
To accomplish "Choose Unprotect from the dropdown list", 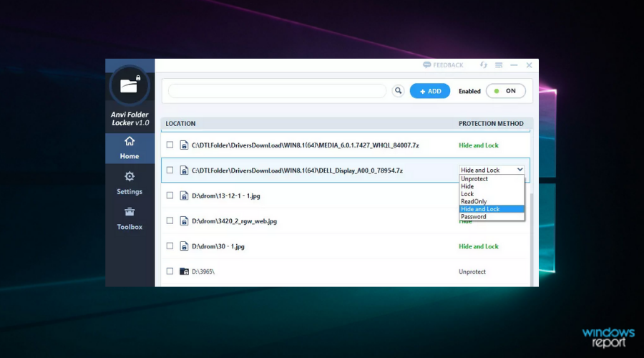I will (x=491, y=179).
